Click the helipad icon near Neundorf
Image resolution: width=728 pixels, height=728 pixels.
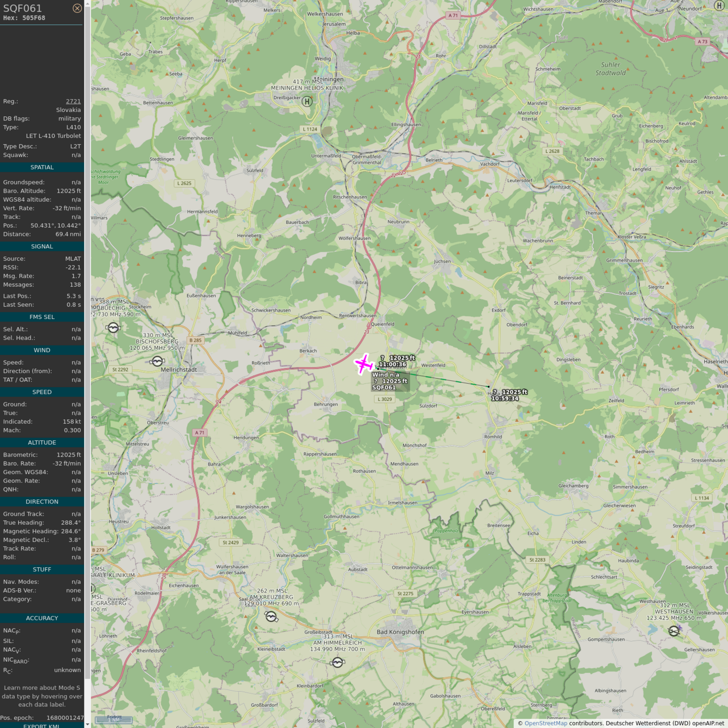click(719, 6)
